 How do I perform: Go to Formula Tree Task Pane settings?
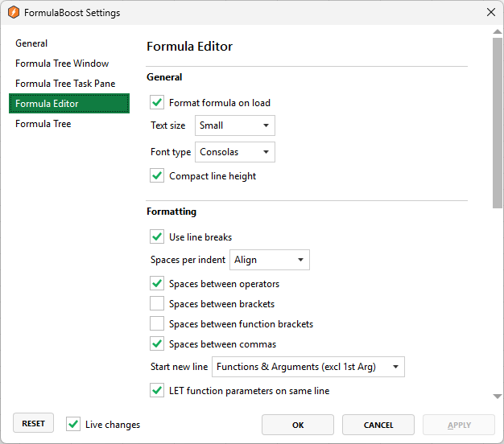click(65, 84)
